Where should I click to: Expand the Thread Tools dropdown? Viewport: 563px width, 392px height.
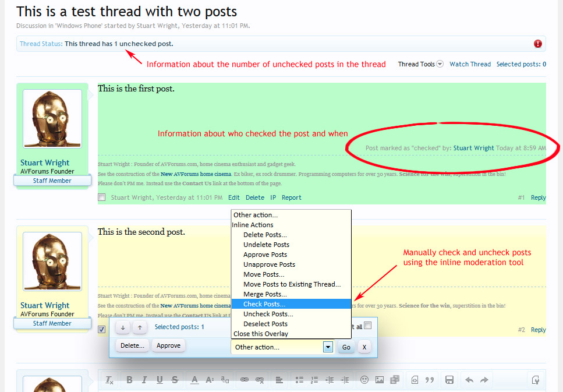tap(420, 64)
